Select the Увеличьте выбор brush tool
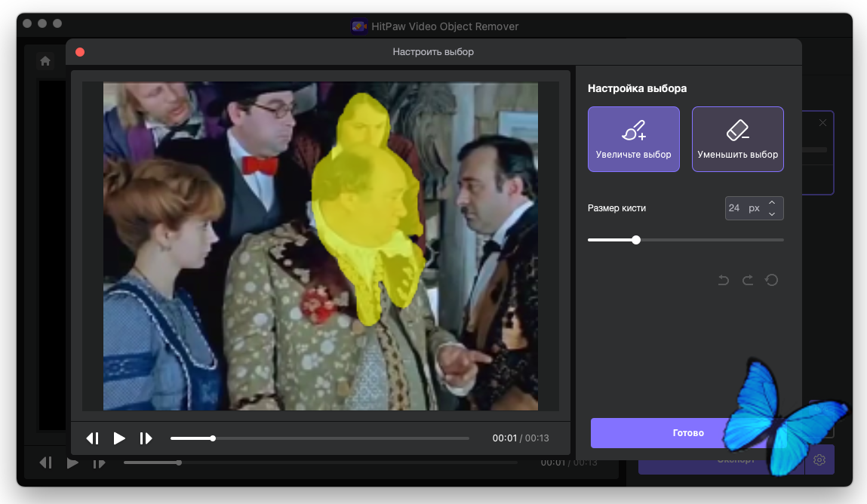This screenshot has width=867, height=504. pos(633,140)
